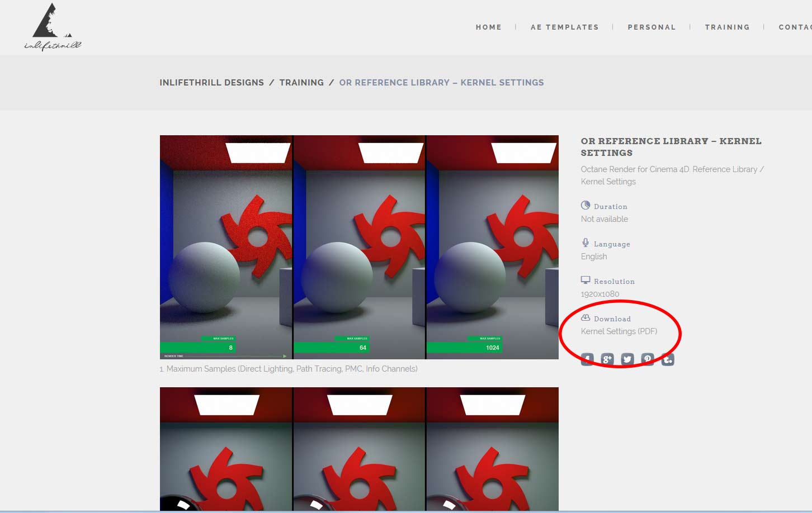Viewport: 812px width, 513px height.
Task: Click the 'Not available' duration value
Action: point(605,219)
